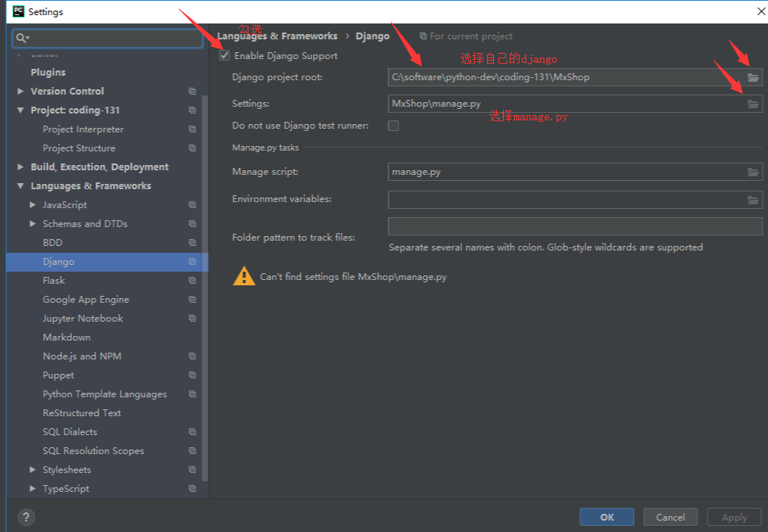Click project-level icon beside BDD
This screenshot has width=768, height=532.
pos(192,243)
